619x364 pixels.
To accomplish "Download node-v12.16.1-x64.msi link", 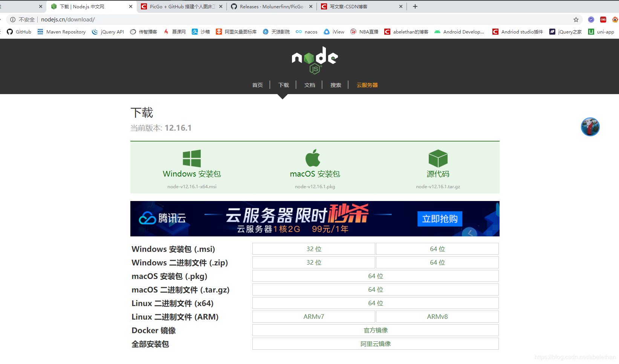I will point(192,186).
